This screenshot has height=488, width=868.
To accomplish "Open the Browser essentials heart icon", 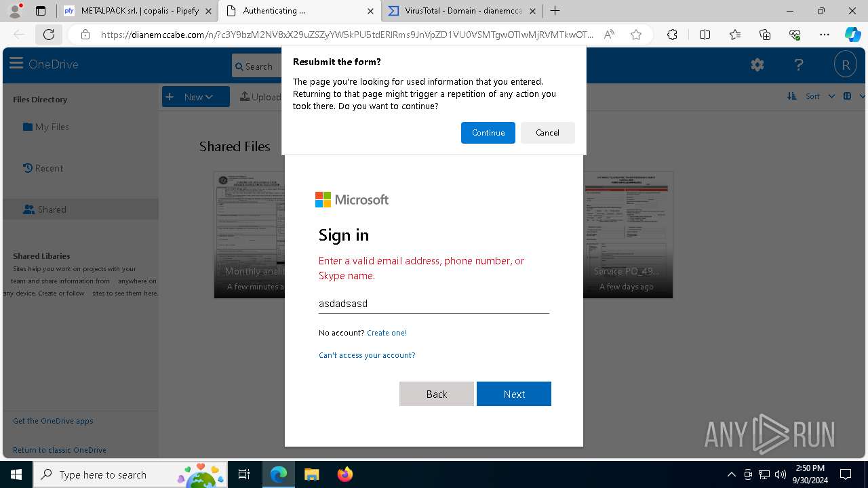I will coord(795,35).
